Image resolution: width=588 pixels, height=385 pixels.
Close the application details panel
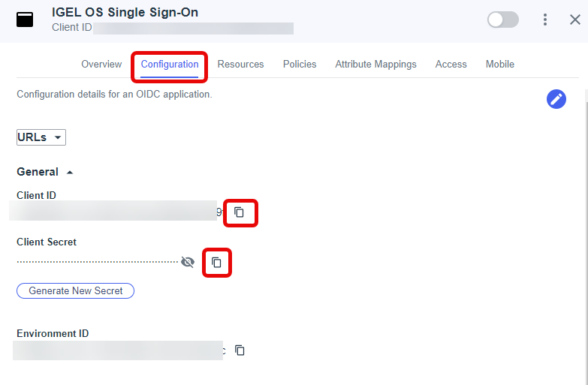coord(574,20)
